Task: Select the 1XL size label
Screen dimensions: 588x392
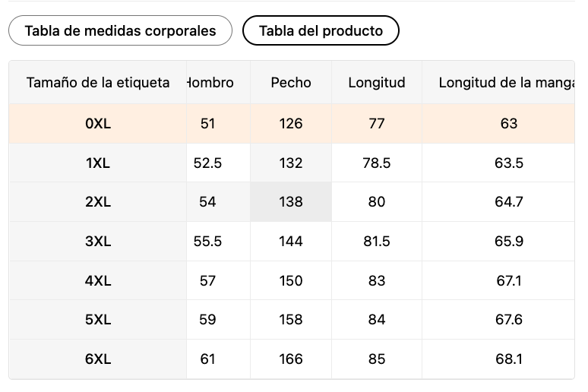Action: (x=98, y=163)
